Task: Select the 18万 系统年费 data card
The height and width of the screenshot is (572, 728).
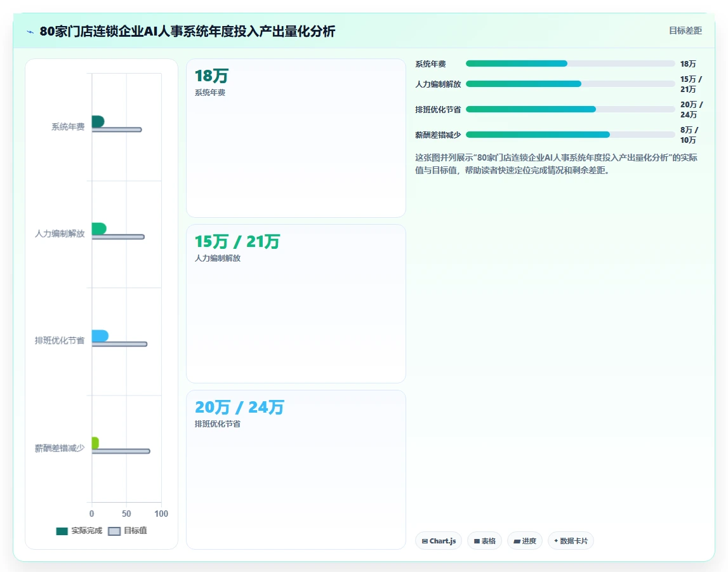Action: tap(296, 138)
